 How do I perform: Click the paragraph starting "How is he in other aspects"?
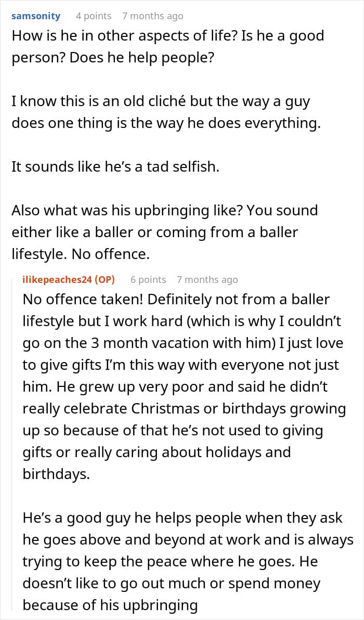click(167, 46)
